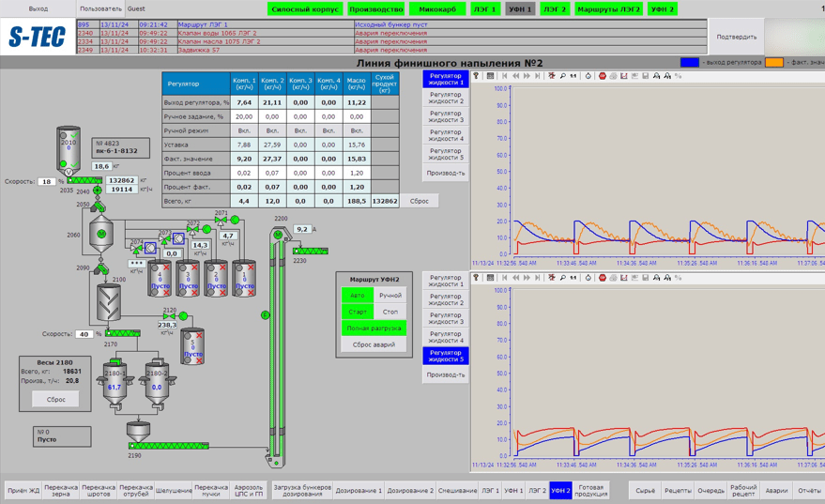Toggle Ручной режим Вкл. for Комп. 3
The width and height of the screenshot is (825, 504).
click(x=300, y=130)
